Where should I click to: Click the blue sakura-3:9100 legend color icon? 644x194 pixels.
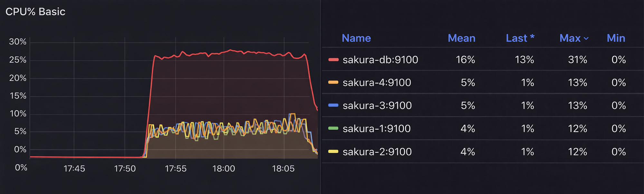333,105
